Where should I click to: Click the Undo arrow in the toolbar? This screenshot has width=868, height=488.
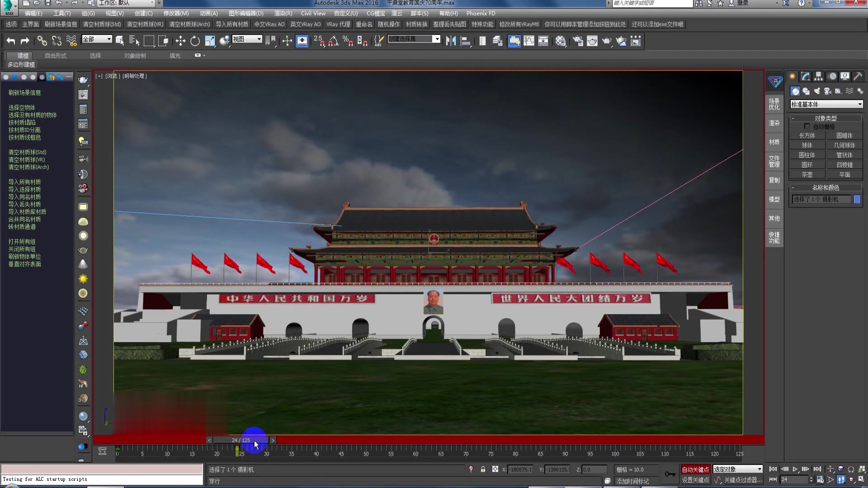10,41
